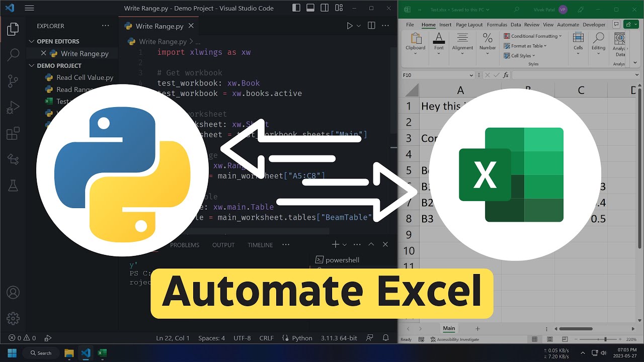Select Write Range.py under Open Editors
Screen dimensions: 644x362
click(85, 53)
